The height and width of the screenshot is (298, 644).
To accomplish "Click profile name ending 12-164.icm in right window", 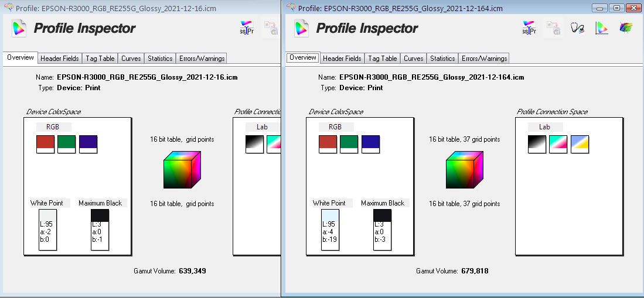I will (x=432, y=77).
